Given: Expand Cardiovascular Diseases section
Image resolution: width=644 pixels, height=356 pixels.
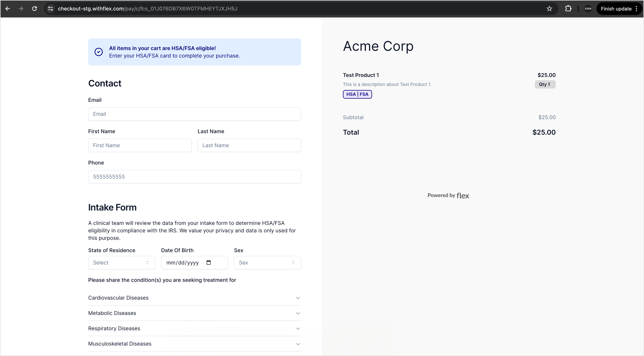Looking at the screenshot, I should click(195, 298).
